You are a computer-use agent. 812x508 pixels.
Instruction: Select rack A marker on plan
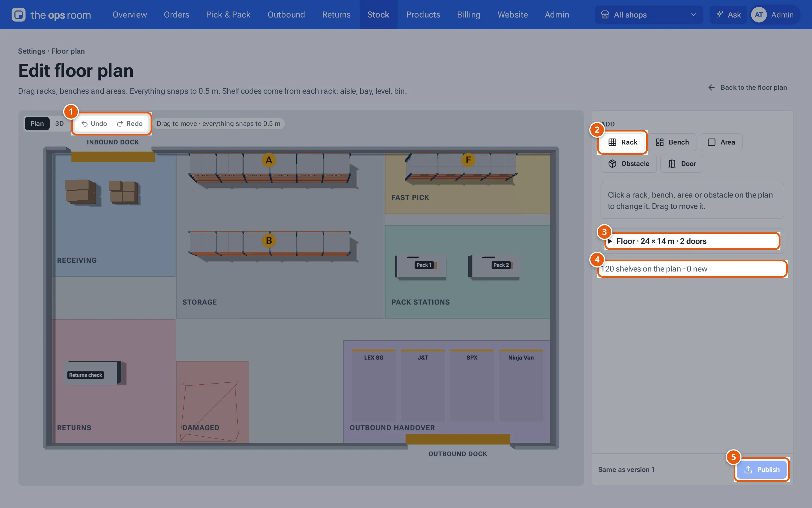[x=269, y=160]
